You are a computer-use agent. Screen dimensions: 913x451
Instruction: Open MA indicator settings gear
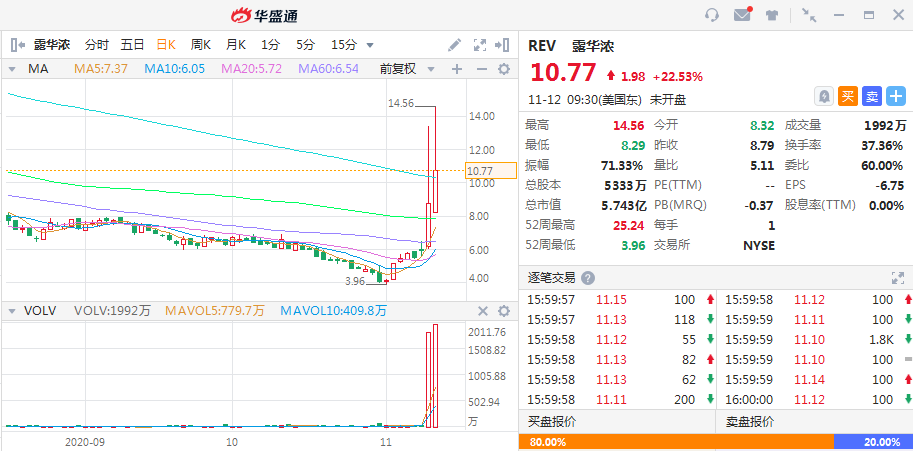(504, 69)
